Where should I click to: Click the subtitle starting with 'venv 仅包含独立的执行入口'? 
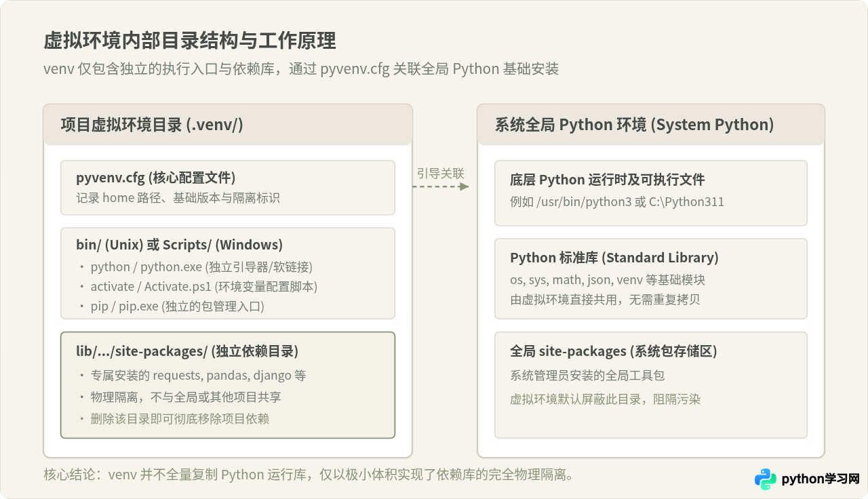click(x=301, y=68)
